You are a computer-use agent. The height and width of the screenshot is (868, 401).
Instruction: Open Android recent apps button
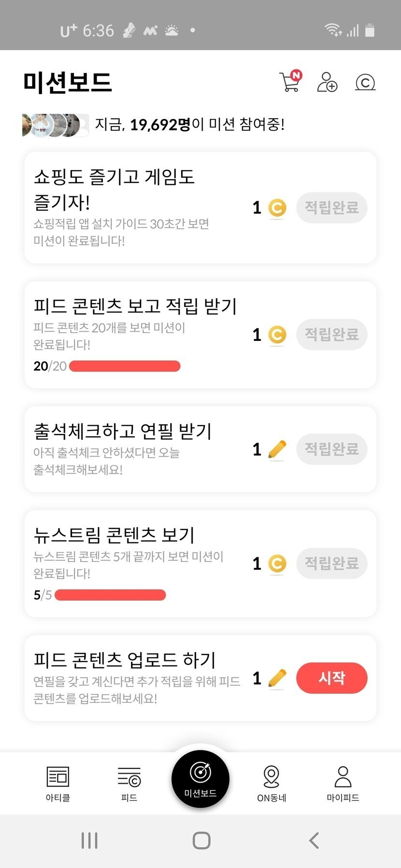[89, 840]
